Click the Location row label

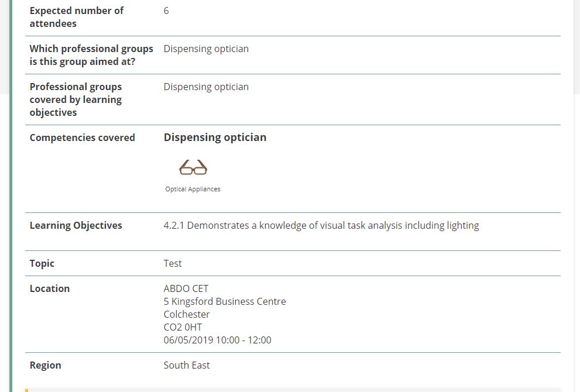tap(50, 288)
